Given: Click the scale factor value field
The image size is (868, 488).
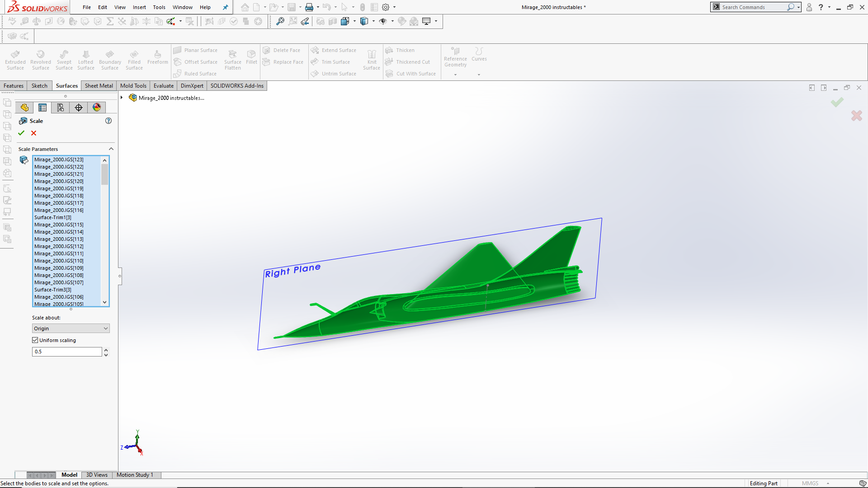Looking at the screenshot, I should (x=66, y=352).
